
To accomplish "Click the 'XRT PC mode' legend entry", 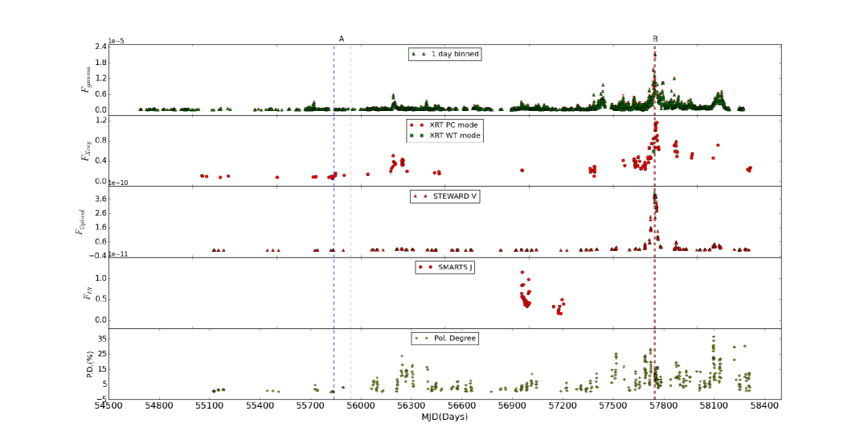I will point(454,125).
